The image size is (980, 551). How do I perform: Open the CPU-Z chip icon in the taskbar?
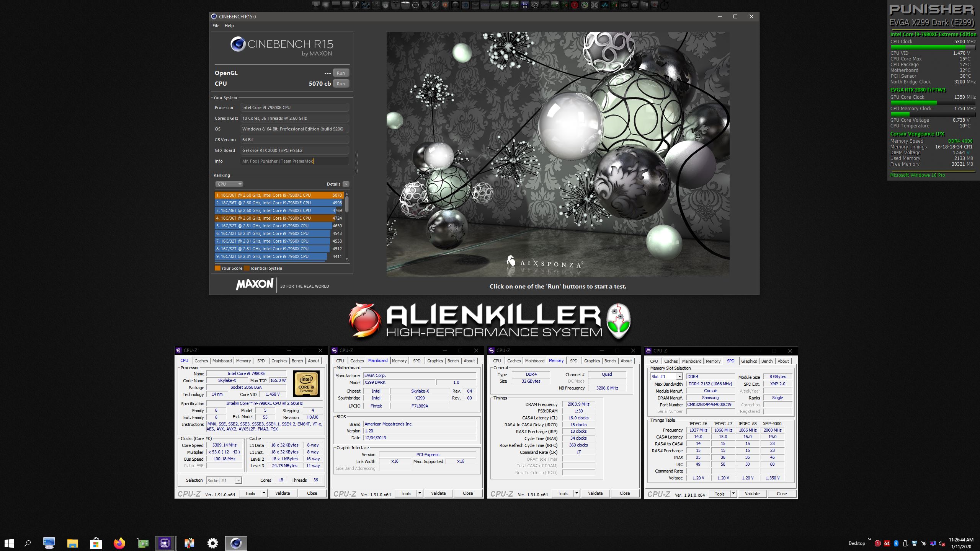click(x=165, y=543)
